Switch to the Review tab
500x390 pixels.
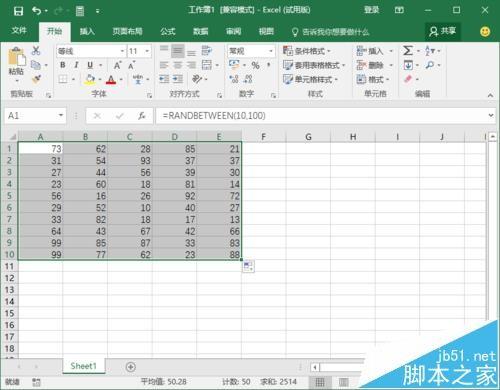233,31
